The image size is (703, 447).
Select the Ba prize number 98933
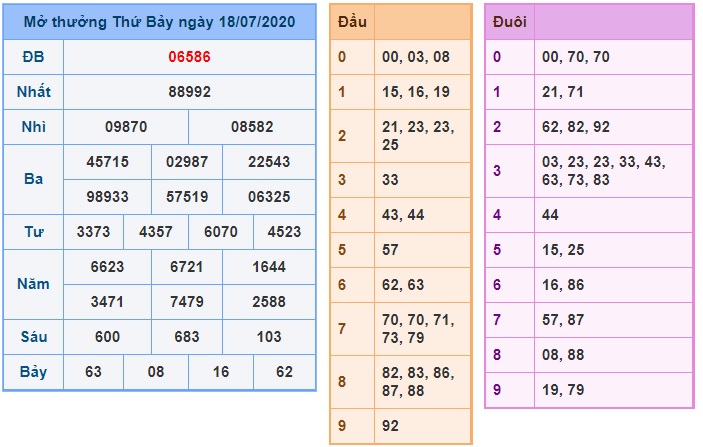(x=108, y=197)
